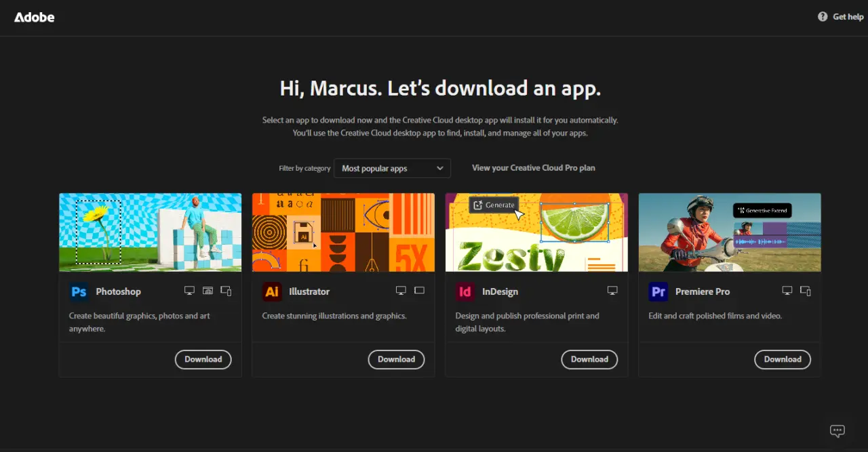This screenshot has height=452, width=868.
Task: Download InDesign
Action: 589,359
